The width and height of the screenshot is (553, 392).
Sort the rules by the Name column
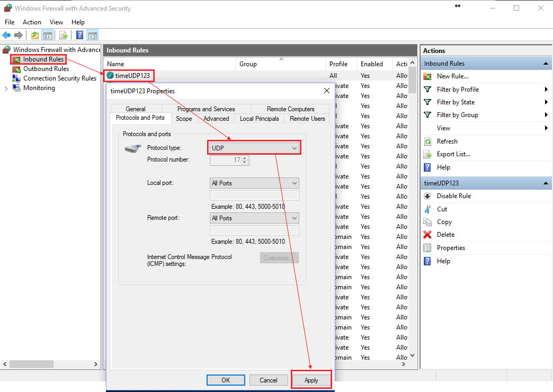[x=170, y=64]
